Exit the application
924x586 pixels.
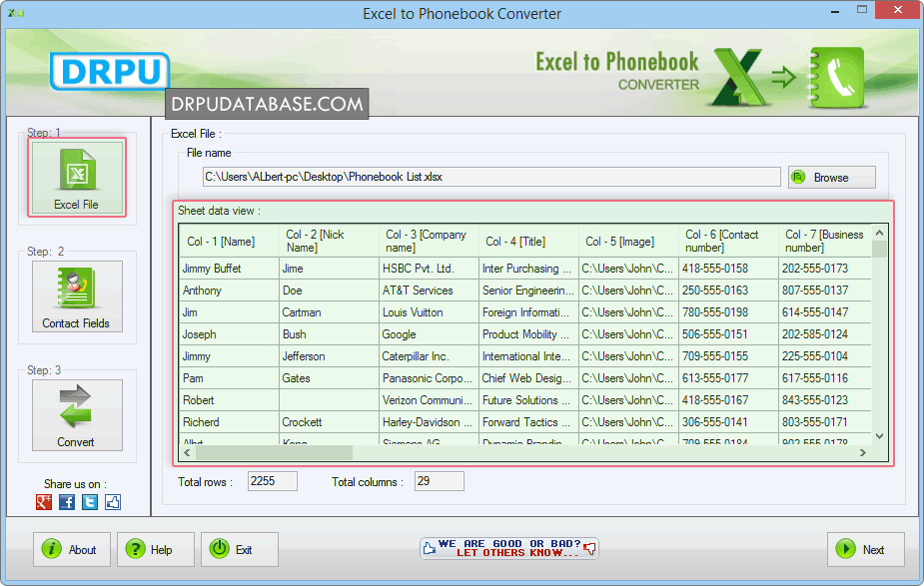(240, 549)
